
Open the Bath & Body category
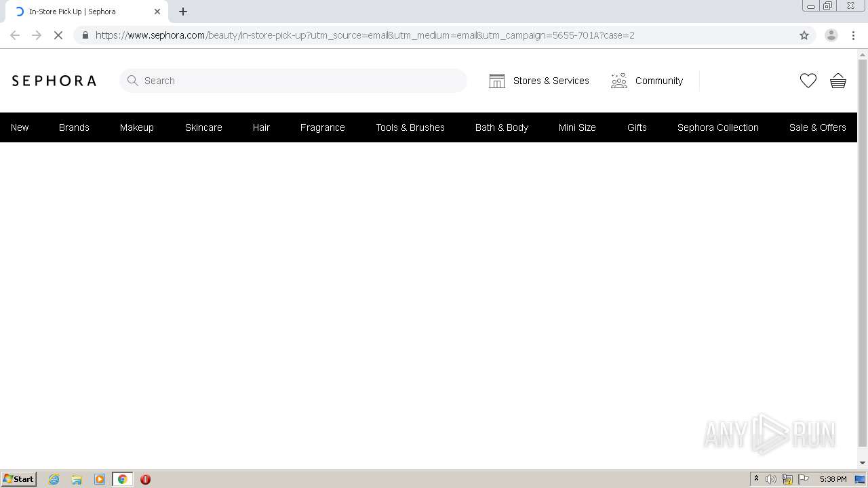coord(502,127)
